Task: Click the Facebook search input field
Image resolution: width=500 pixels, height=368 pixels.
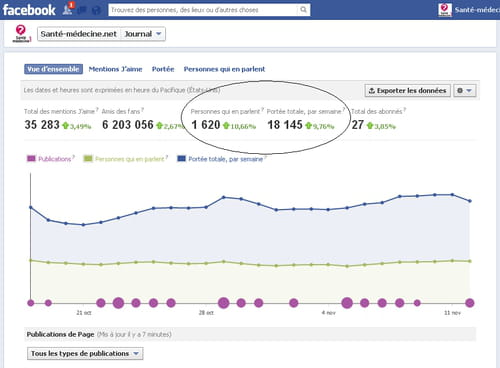Action: click(203, 10)
